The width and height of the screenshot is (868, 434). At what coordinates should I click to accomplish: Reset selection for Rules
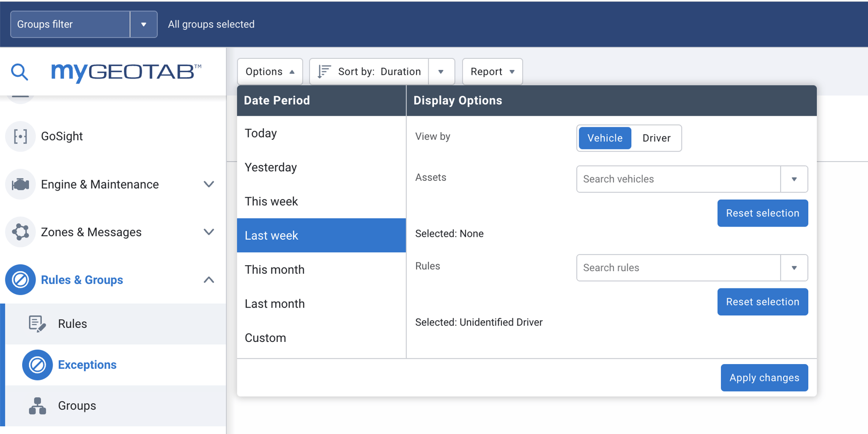point(762,301)
